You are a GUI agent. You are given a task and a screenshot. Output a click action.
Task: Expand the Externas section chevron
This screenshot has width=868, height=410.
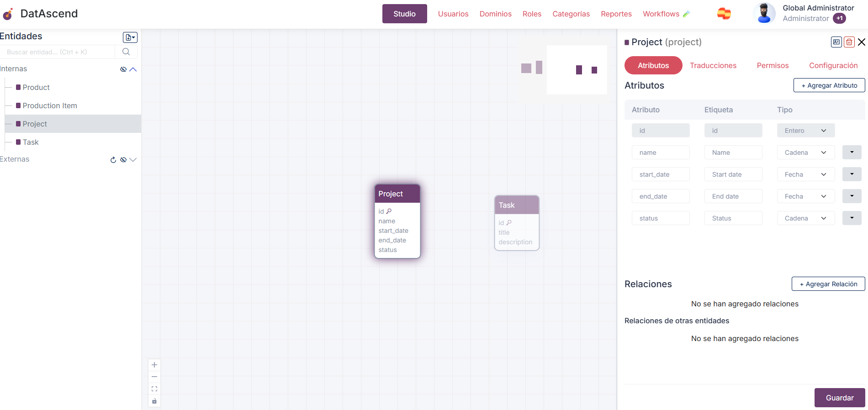click(133, 160)
